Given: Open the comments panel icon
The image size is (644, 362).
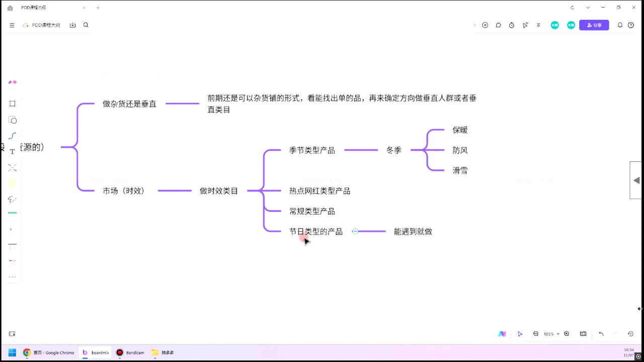Looking at the screenshot, I should (x=498, y=25).
